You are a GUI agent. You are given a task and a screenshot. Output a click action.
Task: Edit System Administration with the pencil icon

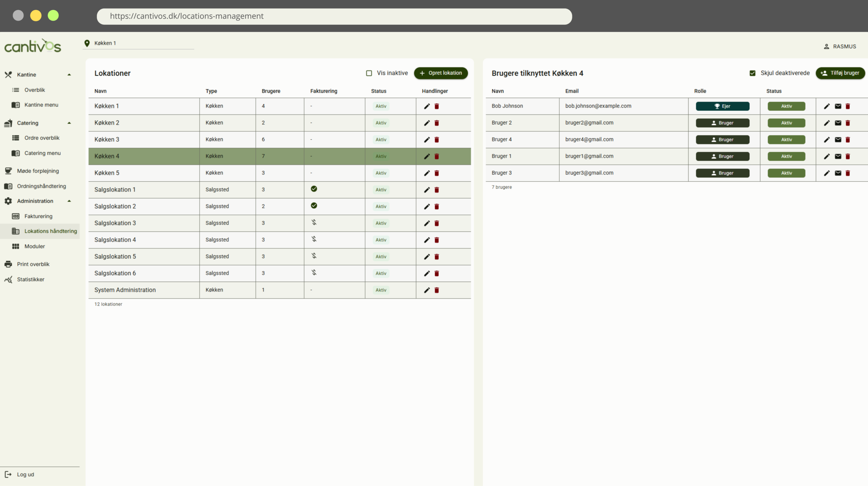(x=427, y=290)
